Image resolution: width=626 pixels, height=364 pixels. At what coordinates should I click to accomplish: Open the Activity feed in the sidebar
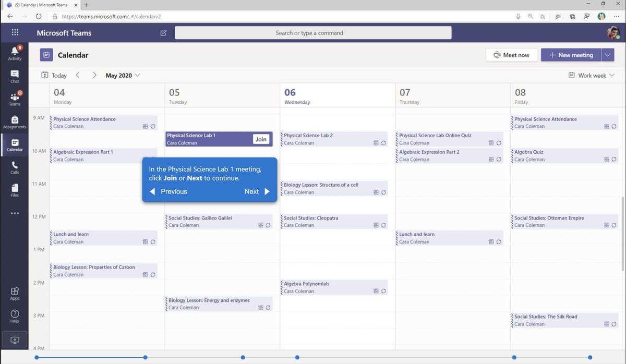(15, 53)
